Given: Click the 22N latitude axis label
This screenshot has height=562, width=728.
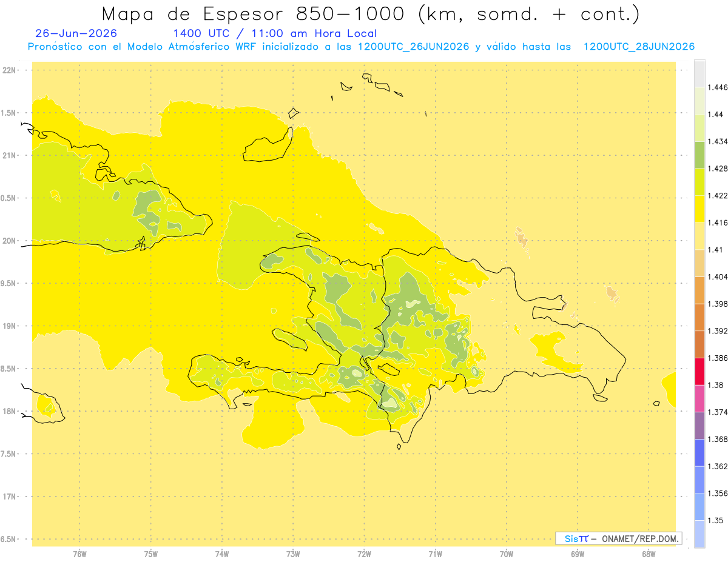Looking at the screenshot, I should [x=10, y=70].
